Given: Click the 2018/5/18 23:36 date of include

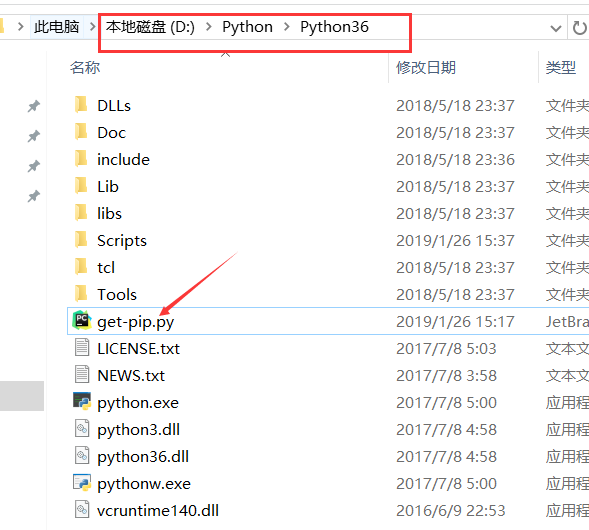Looking at the screenshot, I should pos(455,160).
